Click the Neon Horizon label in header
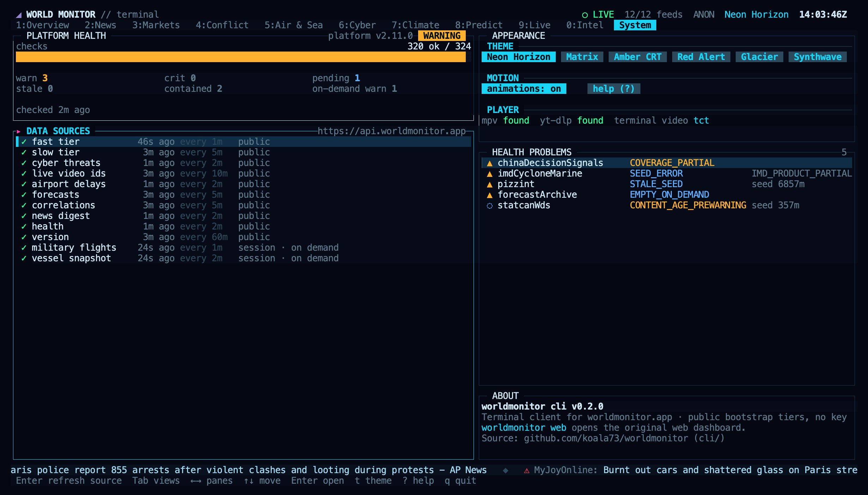The height and width of the screenshot is (495, 868). 756,14
